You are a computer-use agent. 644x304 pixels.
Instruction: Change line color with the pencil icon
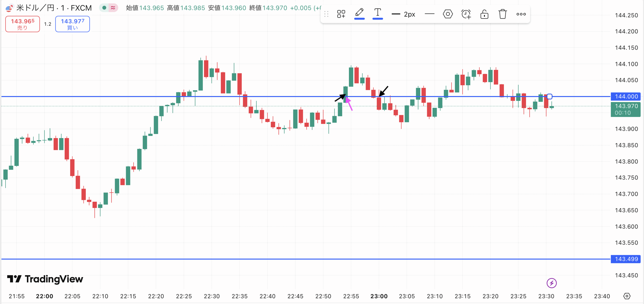(x=359, y=14)
